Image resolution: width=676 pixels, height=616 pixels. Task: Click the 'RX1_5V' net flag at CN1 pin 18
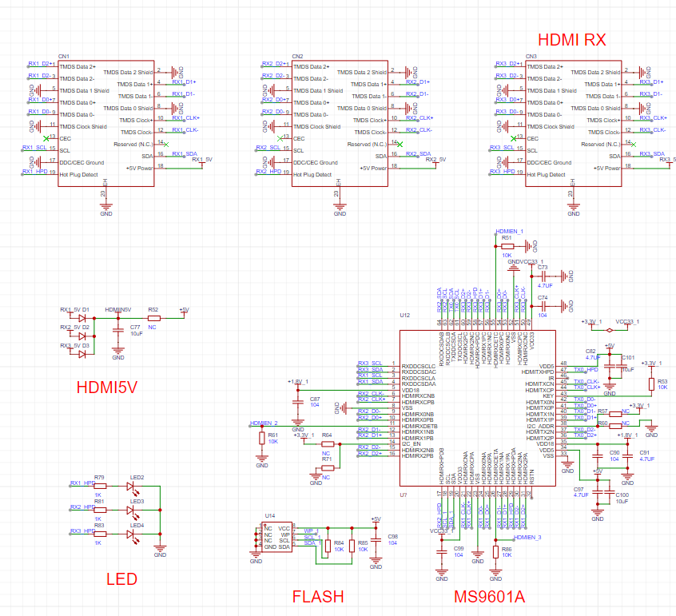[202, 160]
